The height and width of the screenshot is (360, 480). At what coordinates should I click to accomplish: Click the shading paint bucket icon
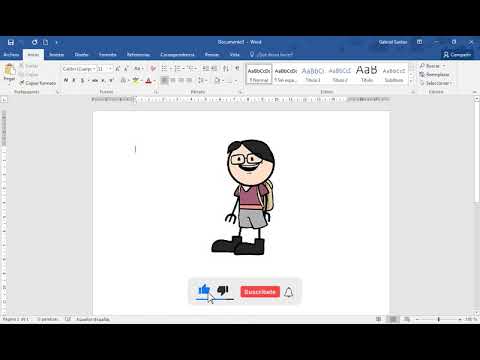point(218,80)
